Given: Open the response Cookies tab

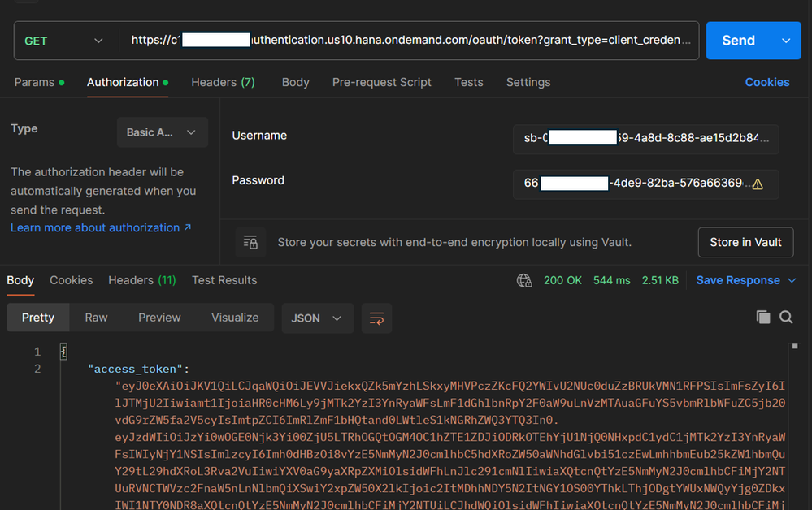Looking at the screenshot, I should [x=71, y=280].
